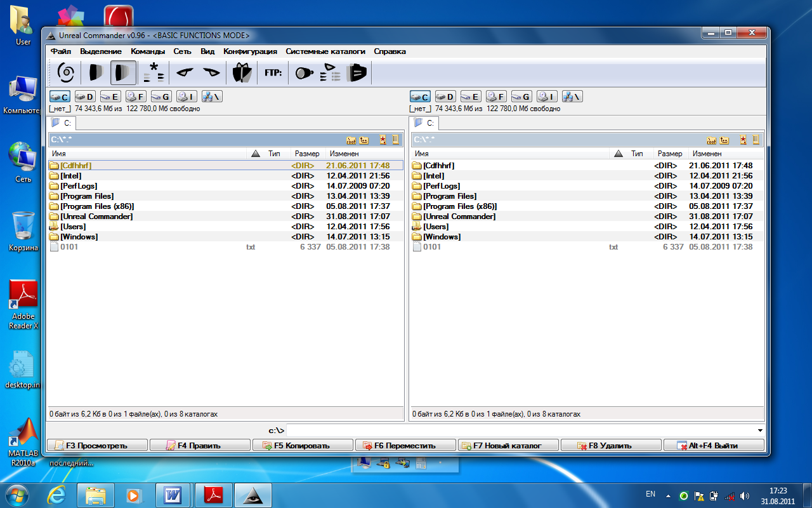812x508 pixels.
Task: Select drive D in left panel
Action: tap(85, 97)
